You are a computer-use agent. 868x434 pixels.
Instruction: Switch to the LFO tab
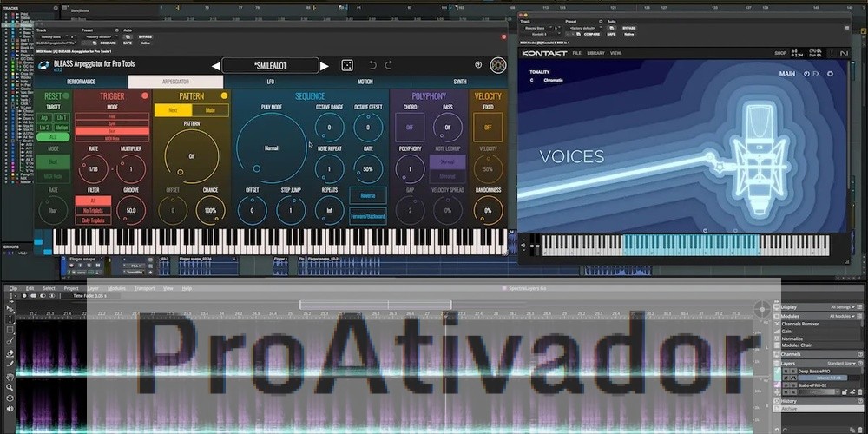coord(270,82)
